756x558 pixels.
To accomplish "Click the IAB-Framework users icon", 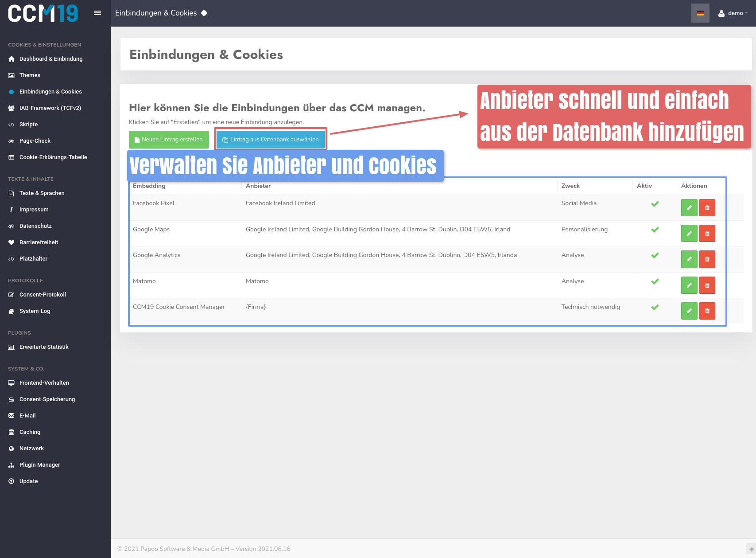I will [12, 108].
